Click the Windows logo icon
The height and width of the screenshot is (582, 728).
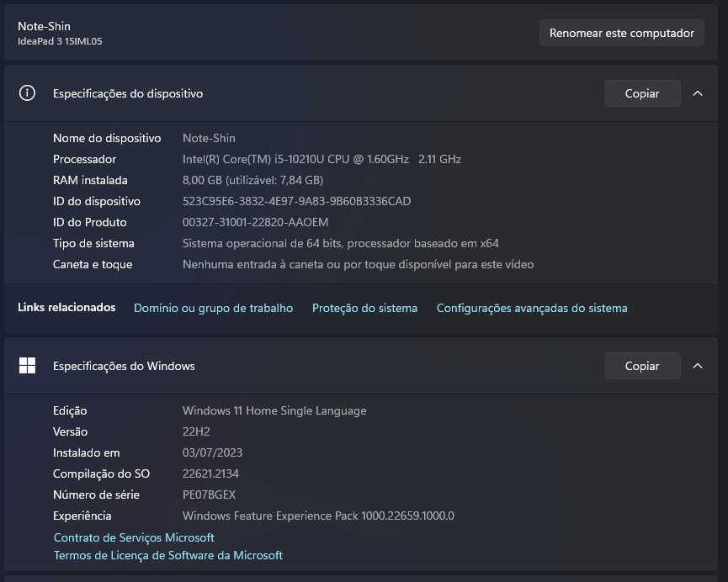point(27,366)
